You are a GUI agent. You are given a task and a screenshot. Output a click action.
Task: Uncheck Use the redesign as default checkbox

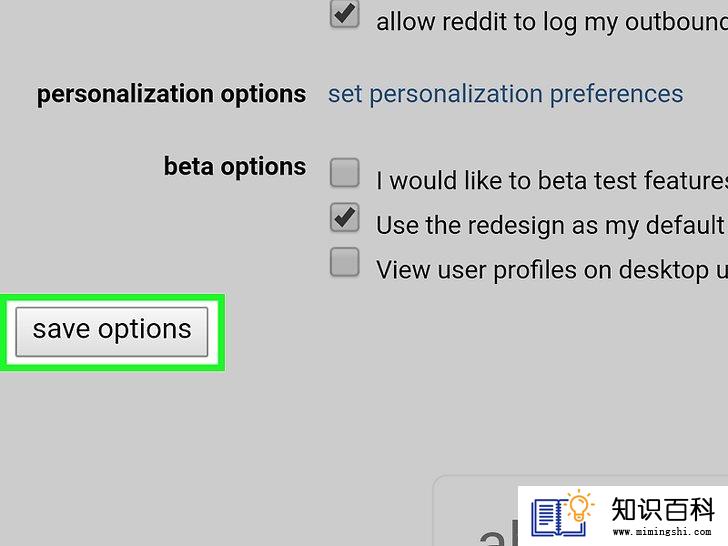(x=344, y=217)
